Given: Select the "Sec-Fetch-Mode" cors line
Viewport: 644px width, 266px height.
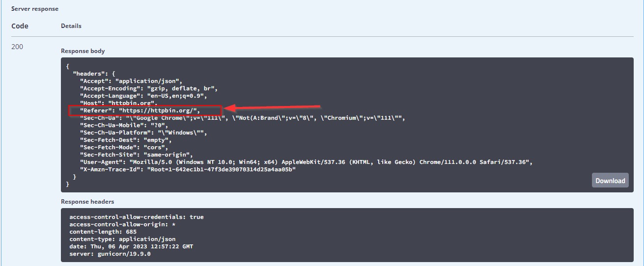Looking at the screenshot, I should [x=124, y=147].
